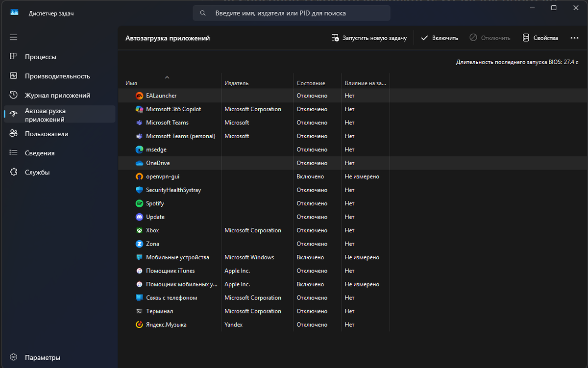Screen dimensions: 588x368
Task: Sort by the Издатель column header
Action: (237, 83)
